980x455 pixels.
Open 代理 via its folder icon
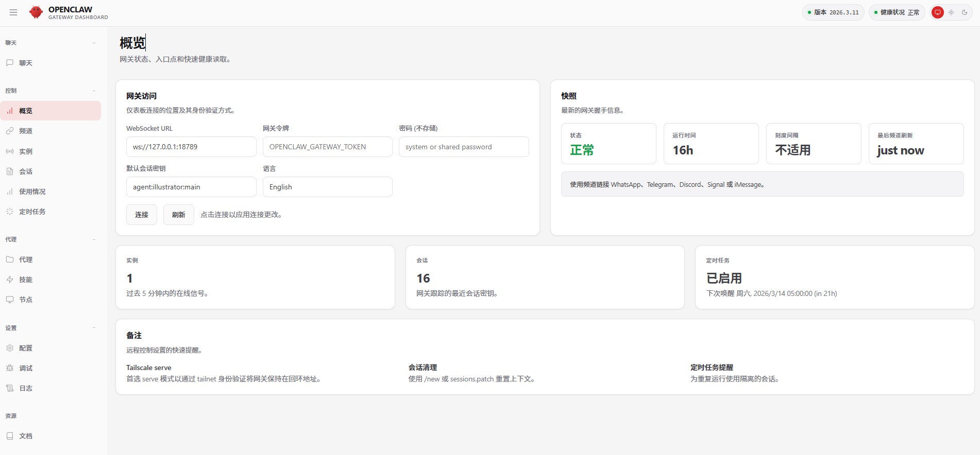(10, 259)
